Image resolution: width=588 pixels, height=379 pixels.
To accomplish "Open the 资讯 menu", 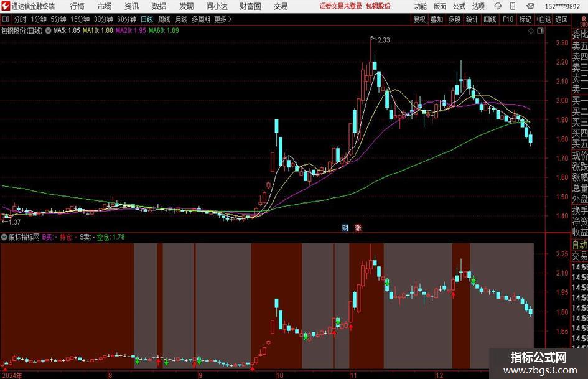I will 132,6.
